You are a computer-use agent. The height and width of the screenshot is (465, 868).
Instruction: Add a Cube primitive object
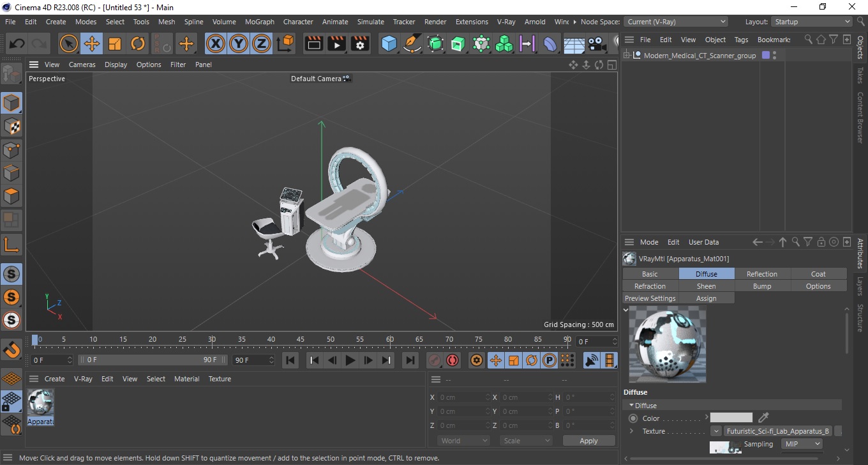(389, 43)
